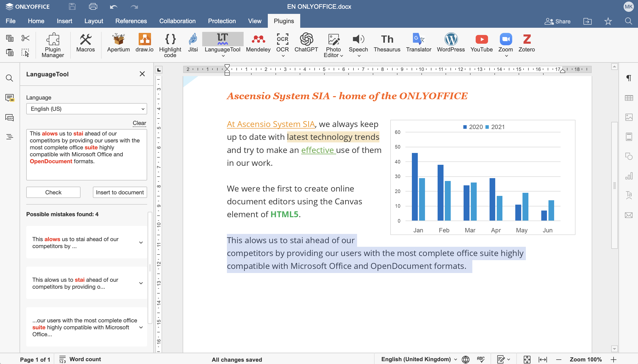This screenshot has width=638, height=364.
Task: Switch to the References tab
Action: [131, 21]
